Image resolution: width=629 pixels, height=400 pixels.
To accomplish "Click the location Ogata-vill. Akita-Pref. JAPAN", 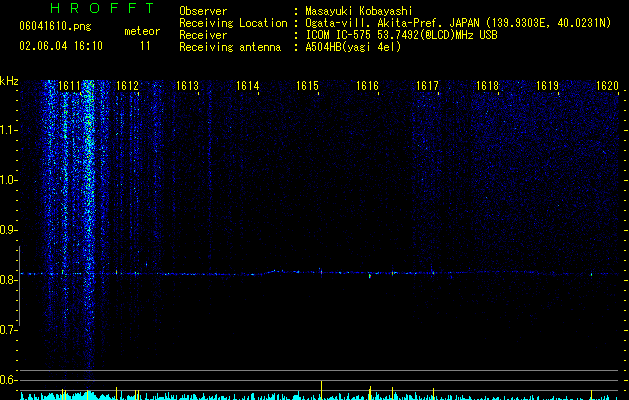I will point(392,23).
